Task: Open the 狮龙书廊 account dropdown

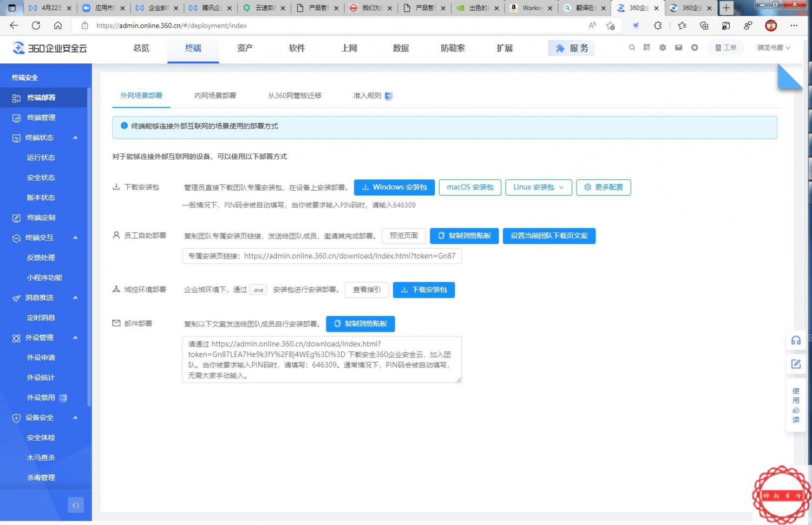Action: [x=774, y=48]
